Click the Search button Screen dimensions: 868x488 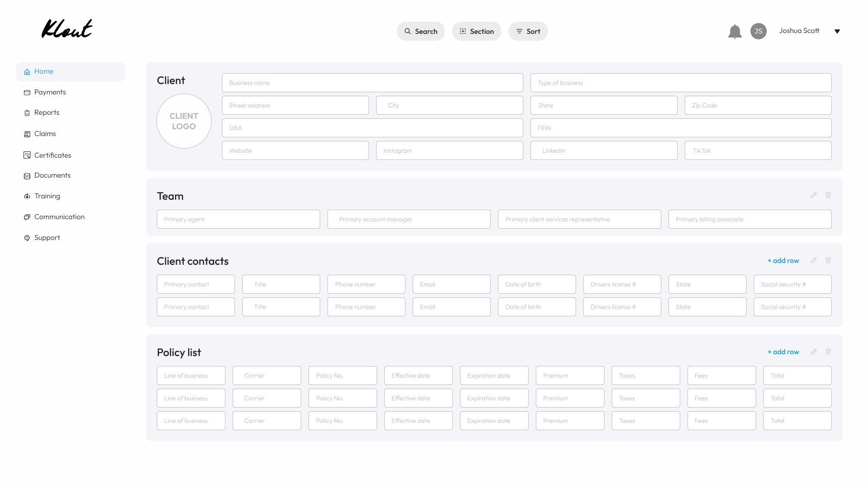coord(420,31)
